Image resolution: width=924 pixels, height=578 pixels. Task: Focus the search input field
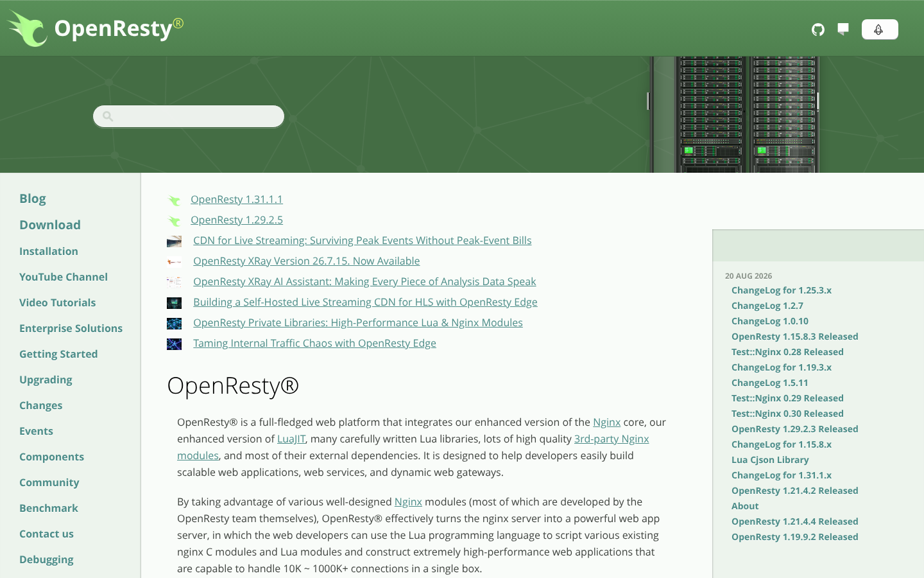[189, 116]
